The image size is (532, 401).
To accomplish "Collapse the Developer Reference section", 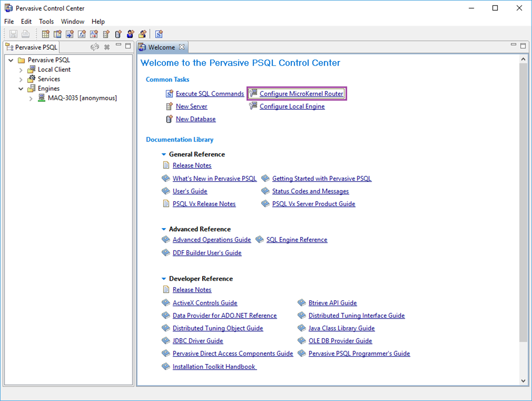I will point(164,279).
